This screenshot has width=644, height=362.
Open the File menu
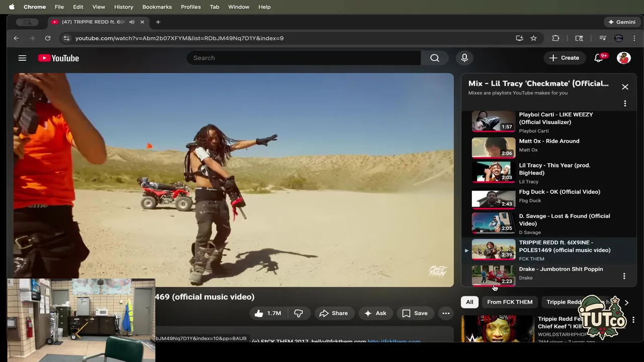point(59,7)
